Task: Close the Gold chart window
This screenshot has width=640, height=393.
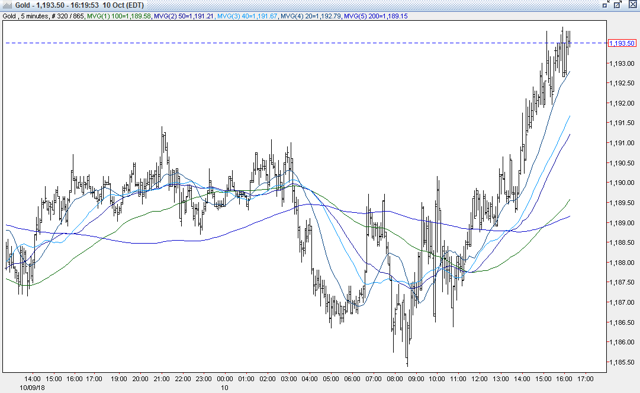Action: point(633,5)
